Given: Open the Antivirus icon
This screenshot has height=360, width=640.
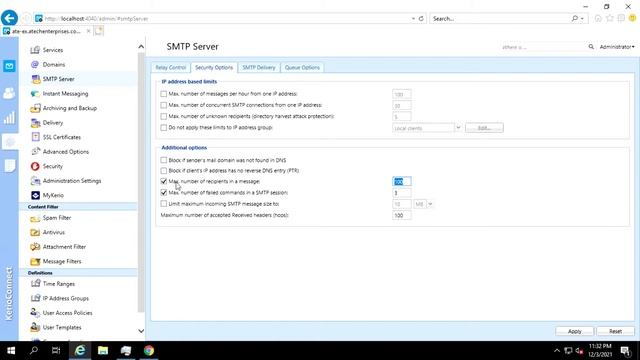Looking at the screenshot, I should click(x=35, y=232).
